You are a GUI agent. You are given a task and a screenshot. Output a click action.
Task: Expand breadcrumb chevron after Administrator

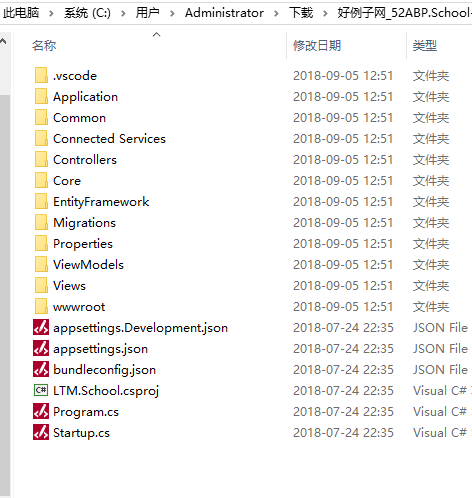276,13
